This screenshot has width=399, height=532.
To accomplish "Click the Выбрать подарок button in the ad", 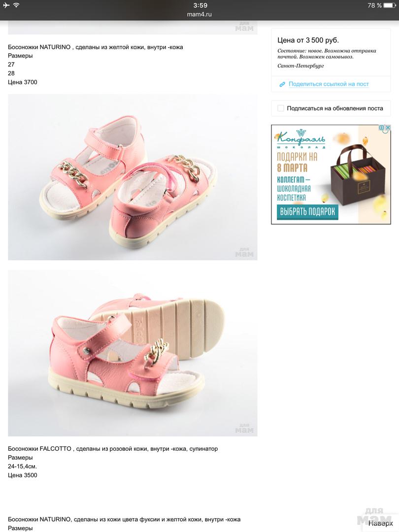I will point(307,212).
